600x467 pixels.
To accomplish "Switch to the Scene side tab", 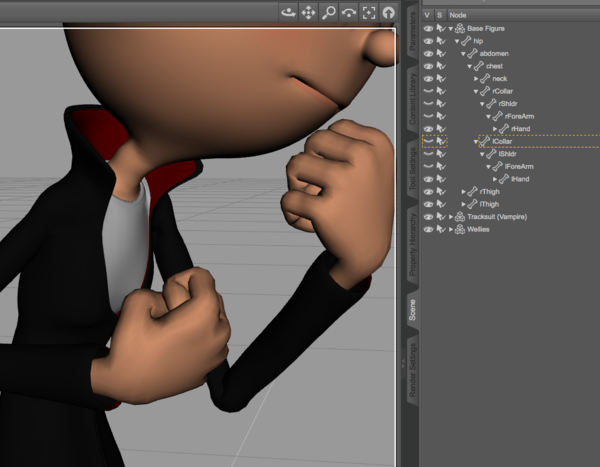I will [x=412, y=310].
